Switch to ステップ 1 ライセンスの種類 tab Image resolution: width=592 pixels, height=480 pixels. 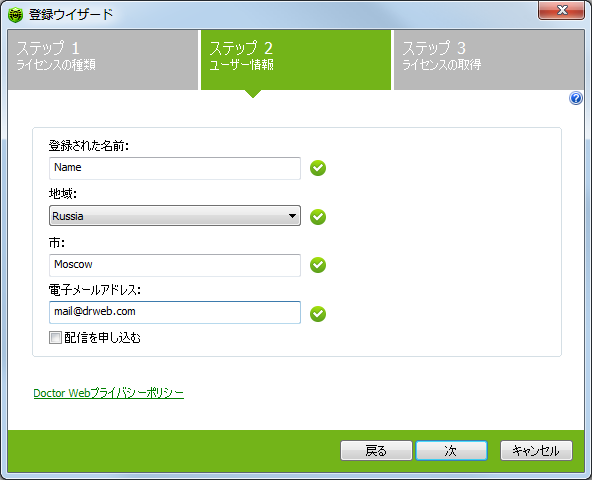click(x=103, y=60)
